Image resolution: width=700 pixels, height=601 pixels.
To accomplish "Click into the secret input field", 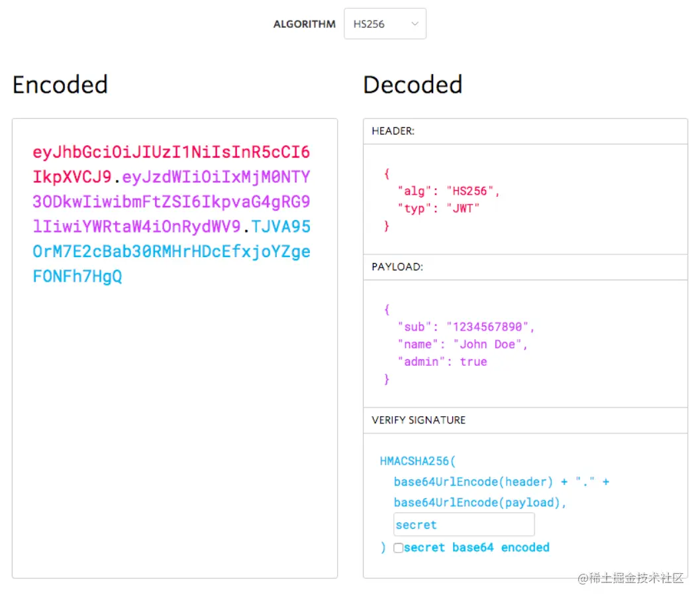I will point(464,525).
